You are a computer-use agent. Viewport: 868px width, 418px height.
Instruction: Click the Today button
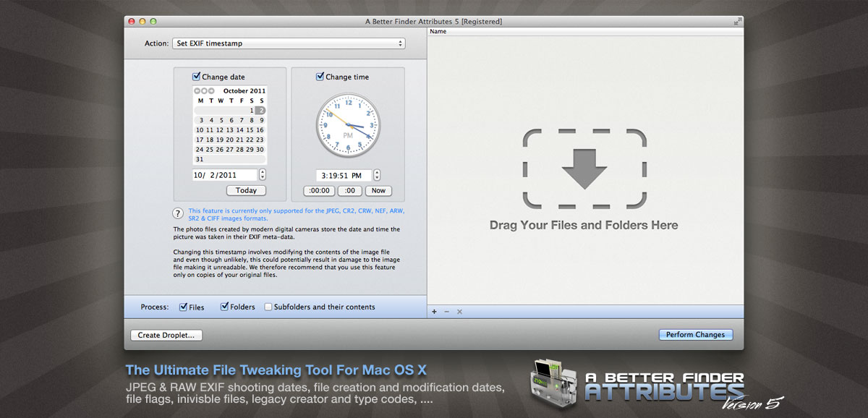click(246, 190)
